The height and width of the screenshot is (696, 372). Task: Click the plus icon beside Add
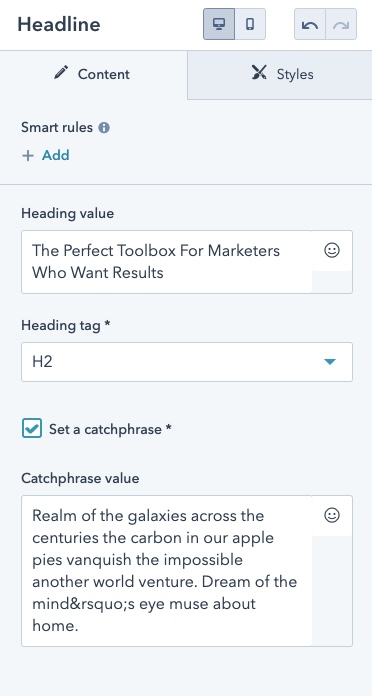point(28,156)
